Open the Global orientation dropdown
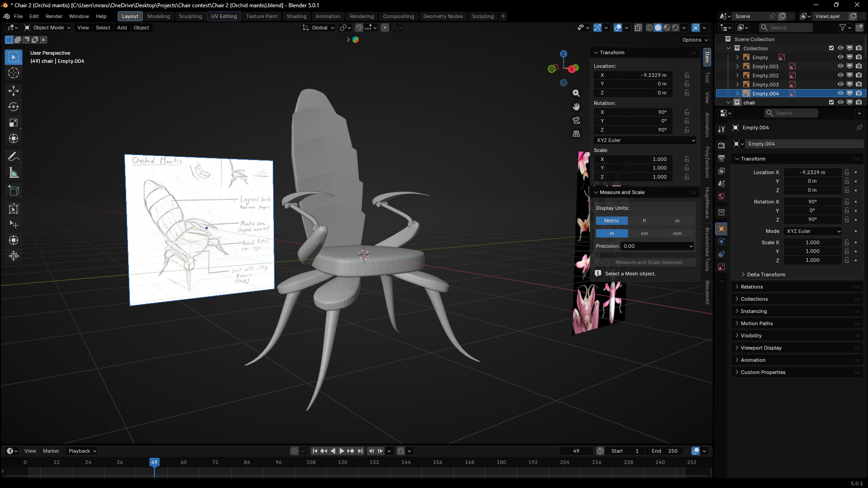The height and width of the screenshot is (488, 868). [318, 28]
